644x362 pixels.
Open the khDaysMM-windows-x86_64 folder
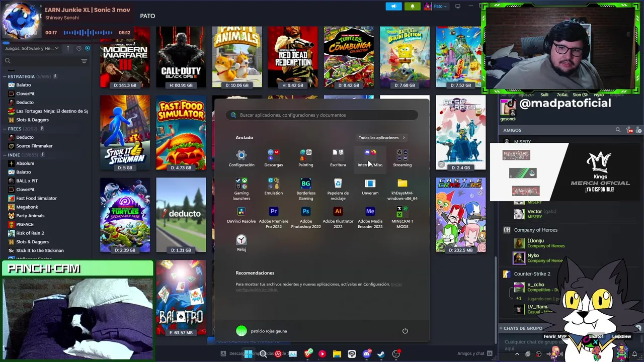click(402, 189)
